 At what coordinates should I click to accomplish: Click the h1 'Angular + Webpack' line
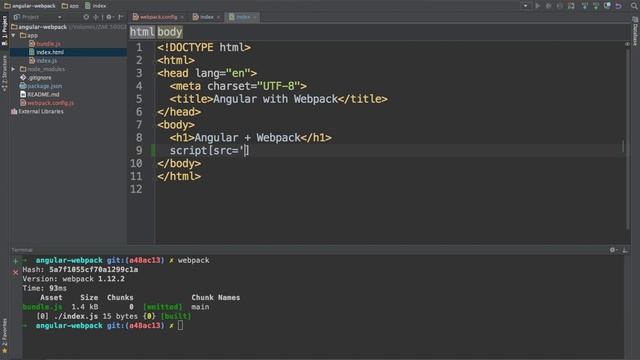coord(251,138)
